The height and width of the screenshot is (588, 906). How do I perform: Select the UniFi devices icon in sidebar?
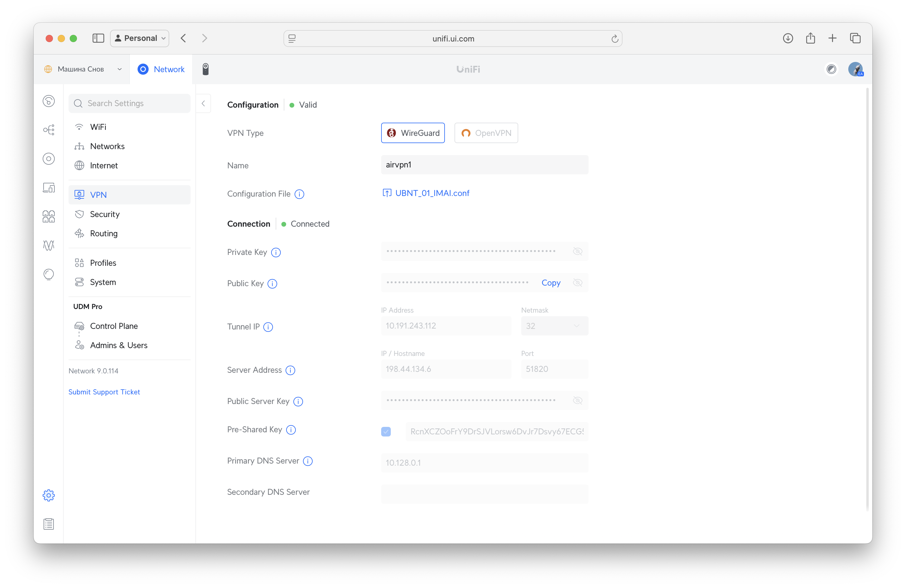(49, 159)
